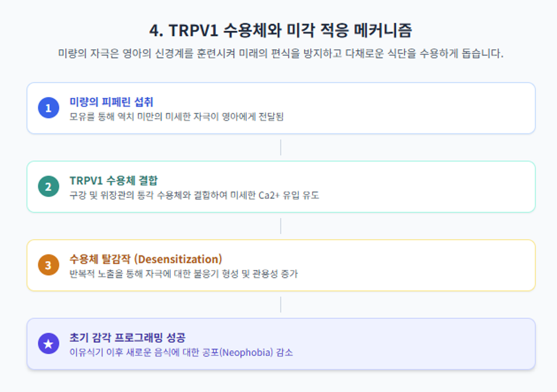Select the 'TRPV1 수용체 결합' heading

tap(113, 180)
